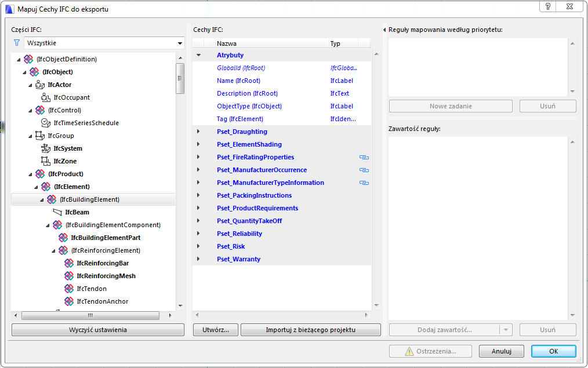This screenshot has width=588, height=368.
Task: Click the link icon beside Pset_FireRatingProperties
Action: pyautogui.click(x=364, y=157)
